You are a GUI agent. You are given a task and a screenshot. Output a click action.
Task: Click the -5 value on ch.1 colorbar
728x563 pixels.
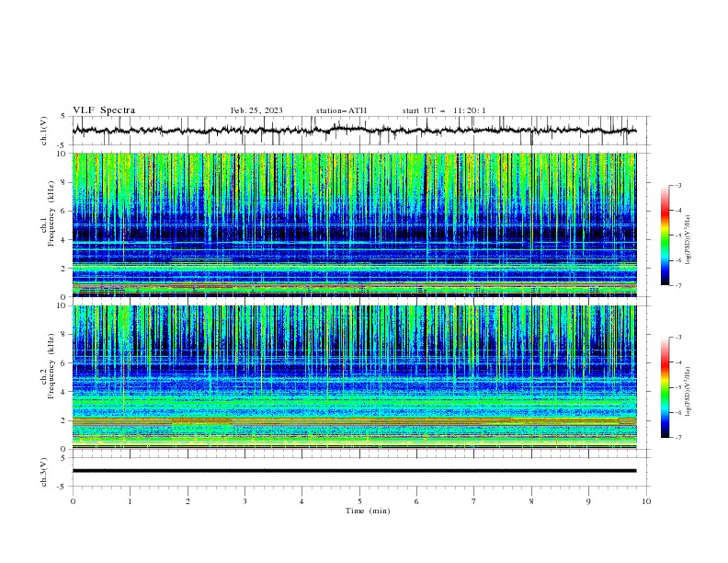point(677,236)
